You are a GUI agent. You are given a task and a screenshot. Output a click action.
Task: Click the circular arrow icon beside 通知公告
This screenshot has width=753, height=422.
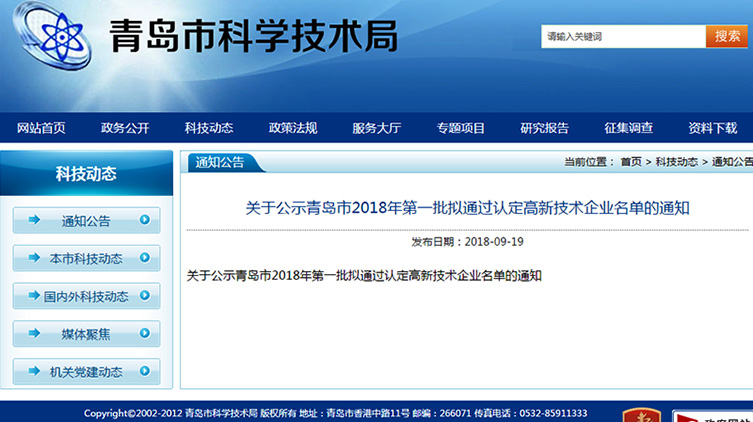pyautogui.click(x=145, y=220)
